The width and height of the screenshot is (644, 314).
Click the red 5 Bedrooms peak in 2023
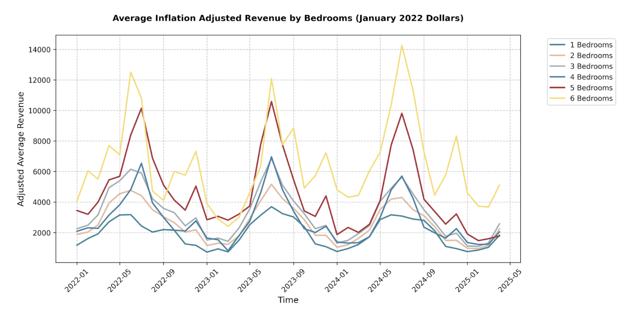[271, 101]
